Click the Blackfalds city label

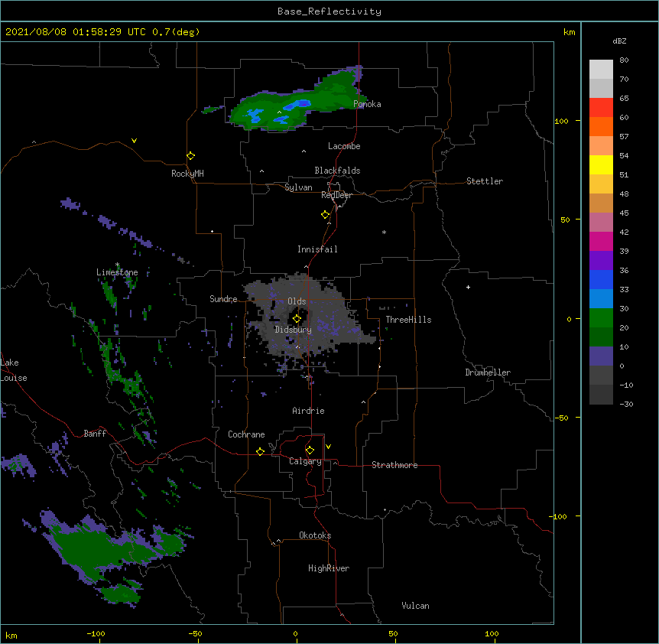[x=337, y=171]
